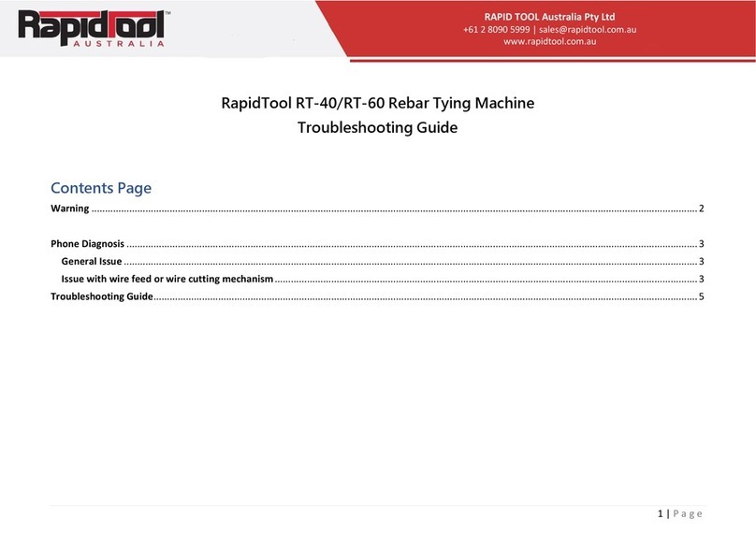Click page number 5 beside Troubleshooting Guide
756x533 pixels.
pyautogui.click(x=702, y=296)
